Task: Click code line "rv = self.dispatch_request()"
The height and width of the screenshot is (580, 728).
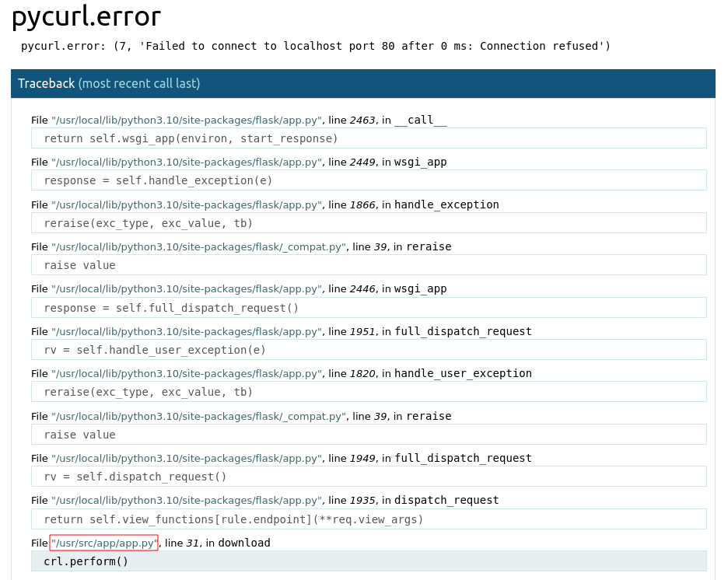Action: 369,477
